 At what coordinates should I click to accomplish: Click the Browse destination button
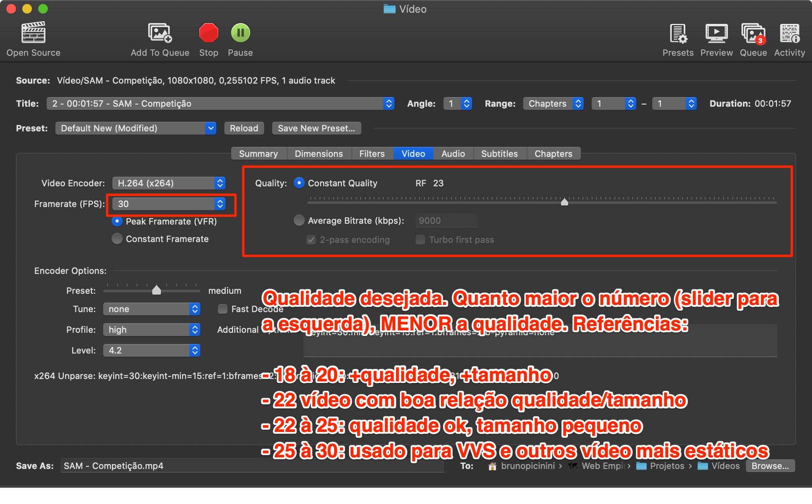click(770, 466)
